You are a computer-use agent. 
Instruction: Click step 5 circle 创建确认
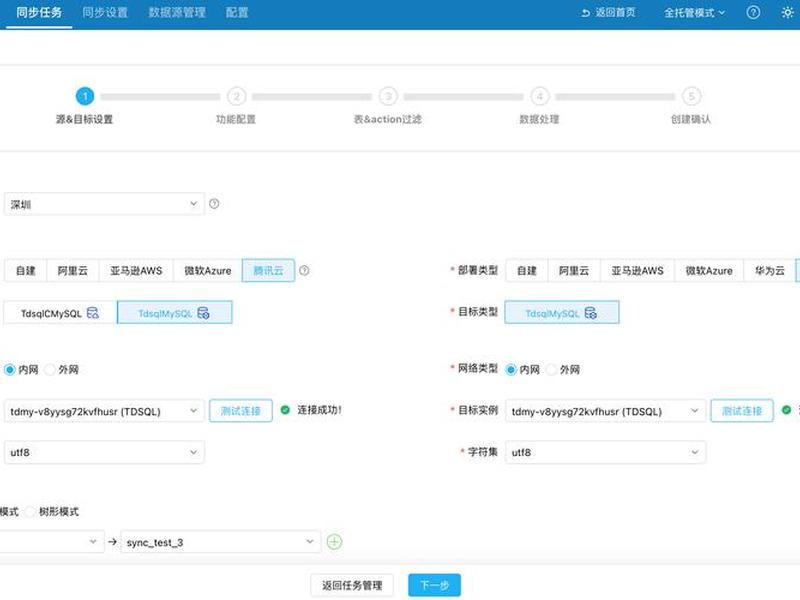(691, 96)
